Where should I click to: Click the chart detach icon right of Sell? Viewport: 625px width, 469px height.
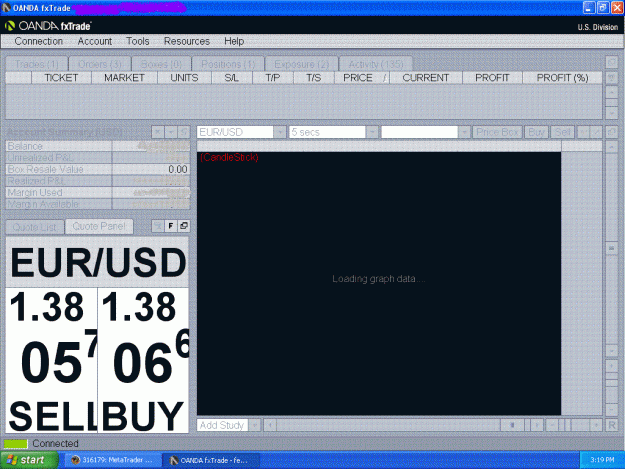coord(611,132)
